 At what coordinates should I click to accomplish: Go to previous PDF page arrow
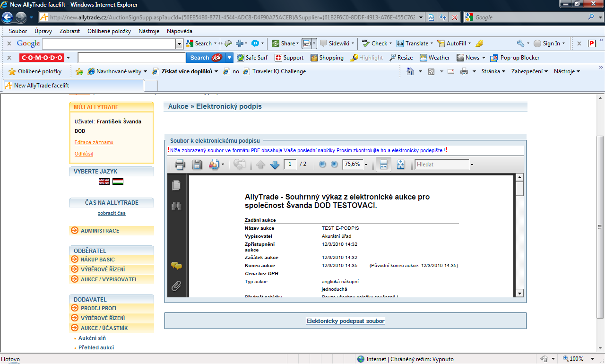(x=260, y=165)
